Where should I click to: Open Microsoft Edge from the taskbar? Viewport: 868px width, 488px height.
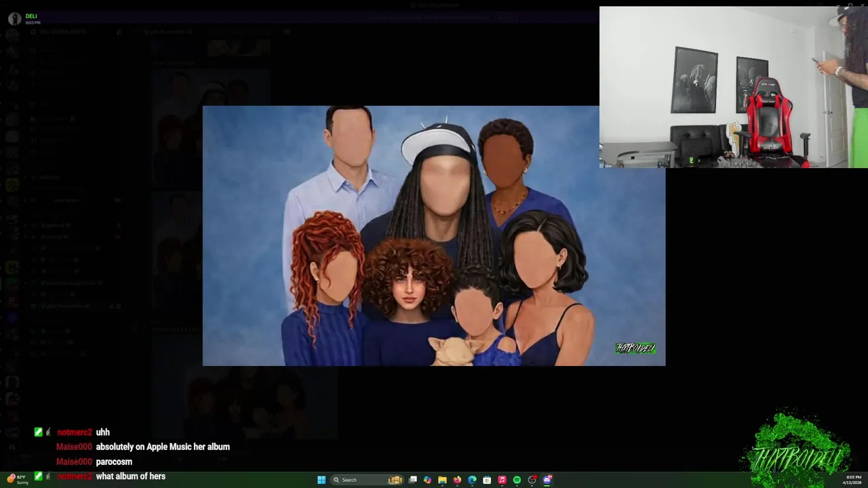pos(472,480)
